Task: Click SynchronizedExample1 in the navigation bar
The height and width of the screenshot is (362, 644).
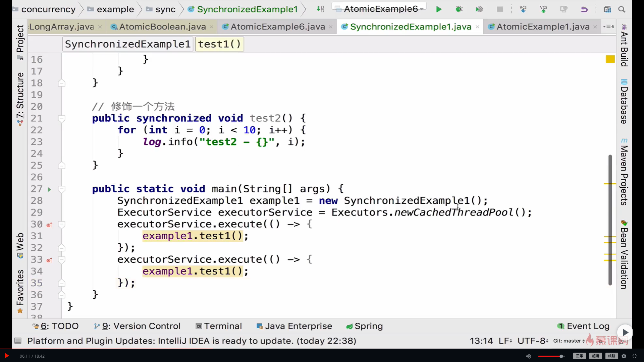Action: [x=243, y=9]
